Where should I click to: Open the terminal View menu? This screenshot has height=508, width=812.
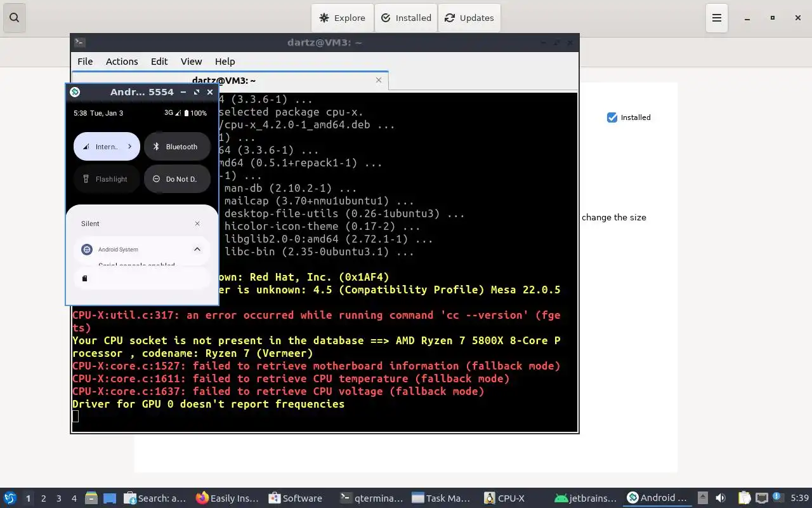191,62
